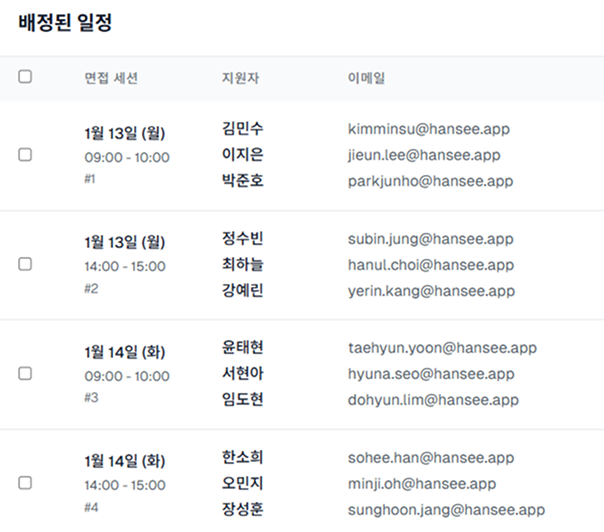Image resolution: width=604 pixels, height=532 pixels.
Task: Tick the checkbox for session #3
Action: (25, 373)
